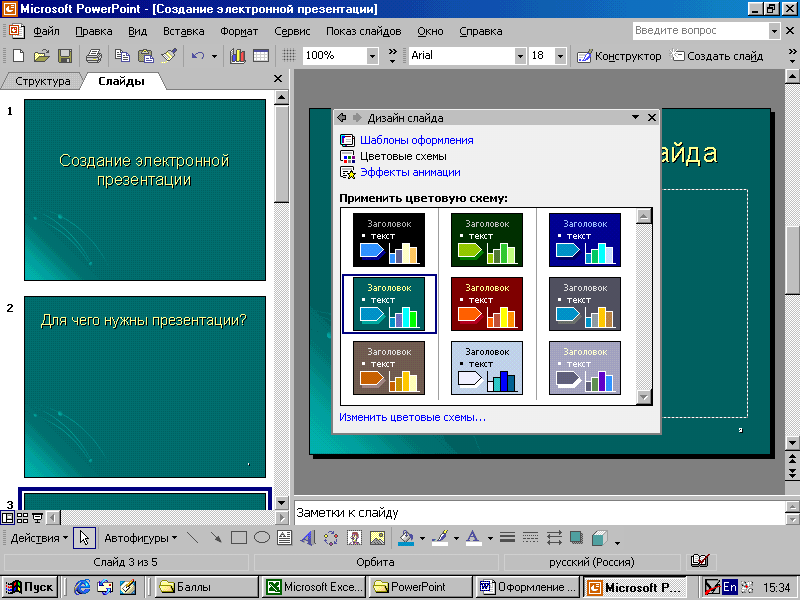Screen dimensions: 800x600
Task: Open the Zoom 100% dropdown
Action: [x=372, y=56]
